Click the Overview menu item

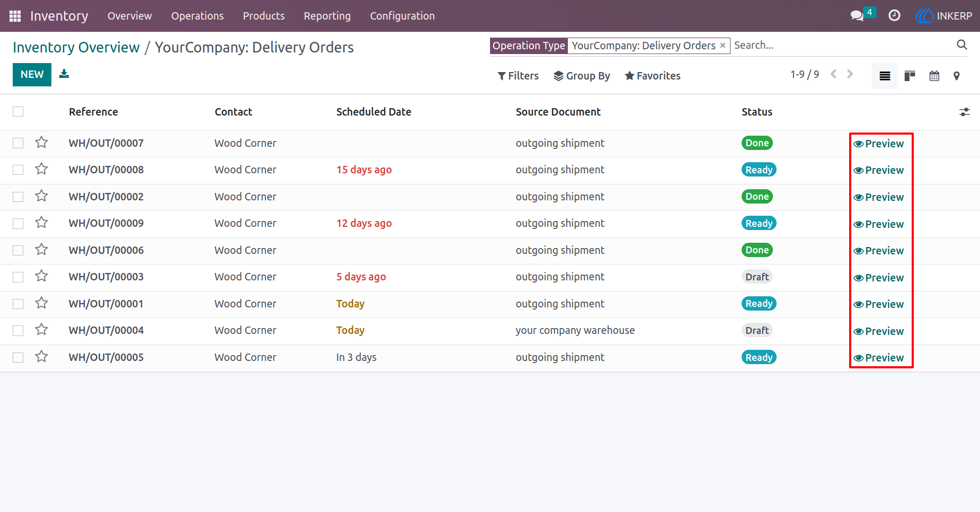coord(130,16)
